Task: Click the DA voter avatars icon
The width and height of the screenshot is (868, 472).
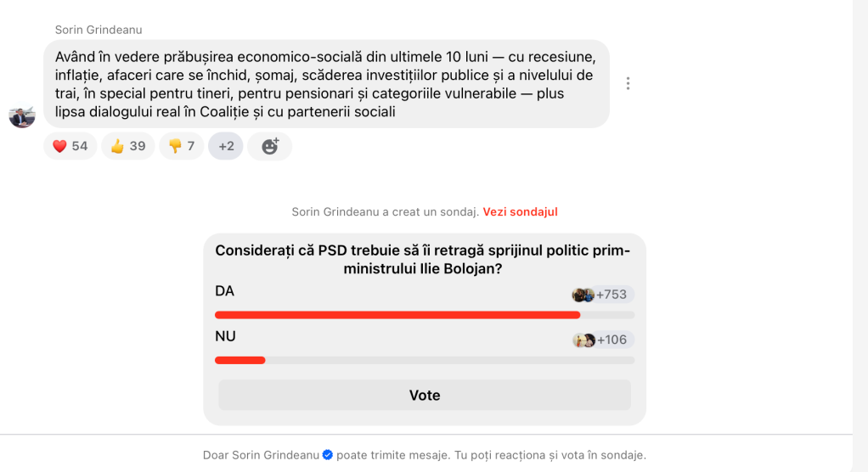Action: (583, 295)
